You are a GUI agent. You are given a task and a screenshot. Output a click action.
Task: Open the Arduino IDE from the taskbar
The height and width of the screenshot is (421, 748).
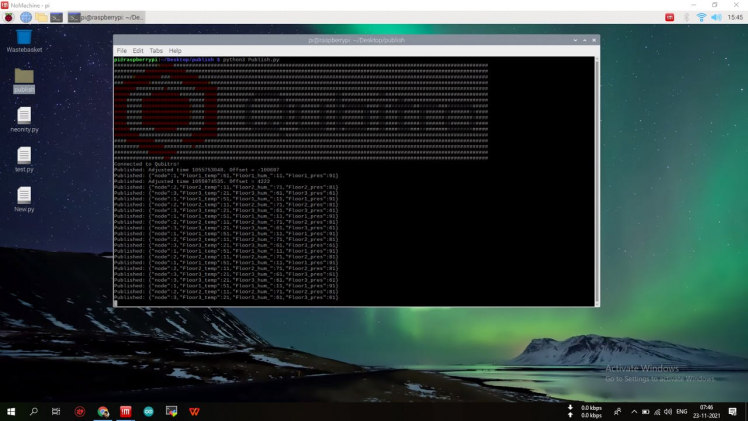tap(148, 411)
